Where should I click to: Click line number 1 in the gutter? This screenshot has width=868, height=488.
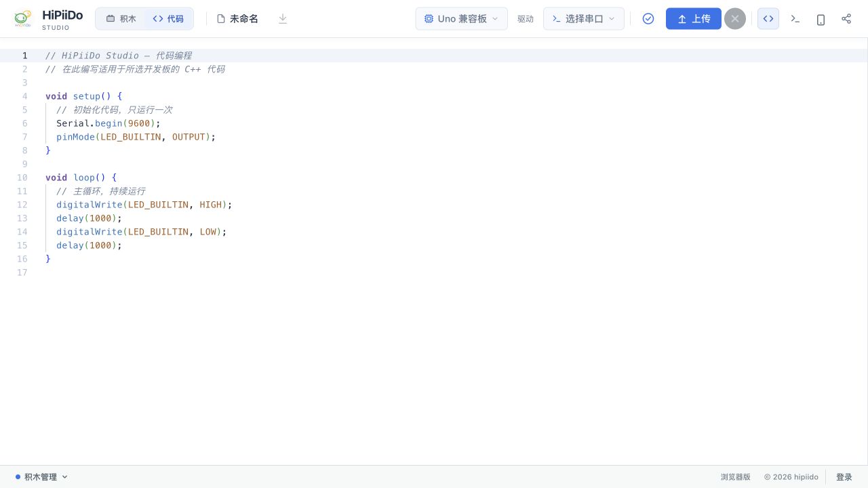pyautogui.click(x=25, y=56)
